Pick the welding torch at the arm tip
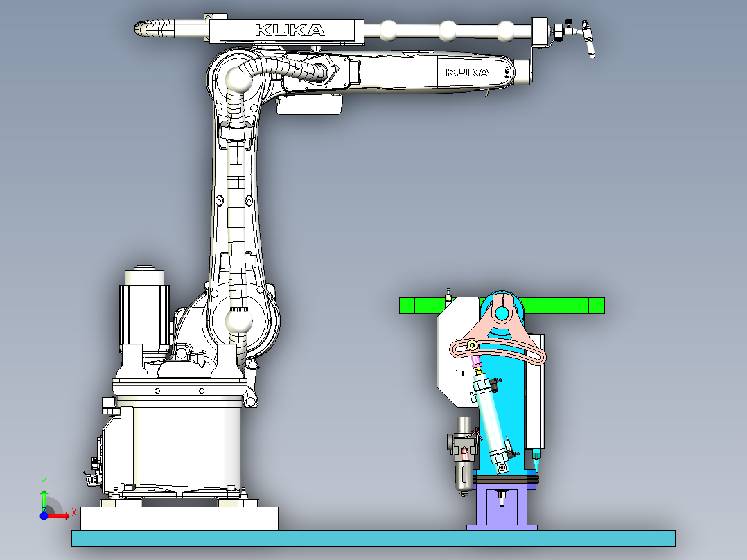Viewport: 747px width, 560px height. click(x=588, y=39)
